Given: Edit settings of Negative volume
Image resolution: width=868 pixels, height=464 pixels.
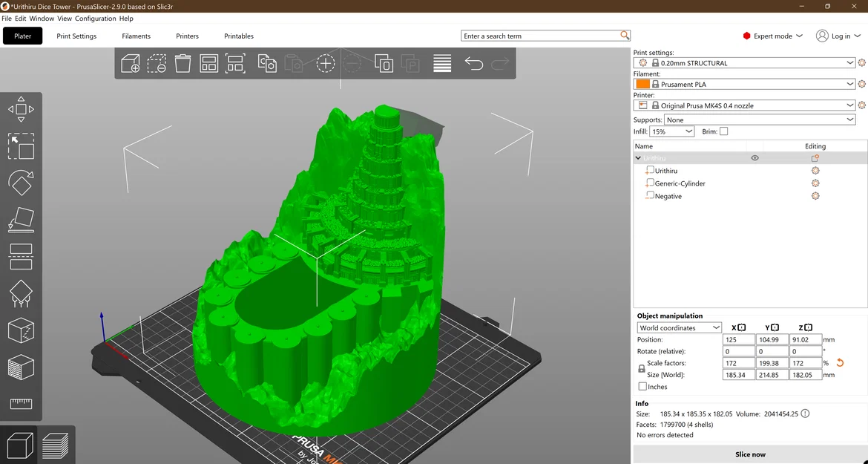Looking at the screenshot, I should (815, 196).
